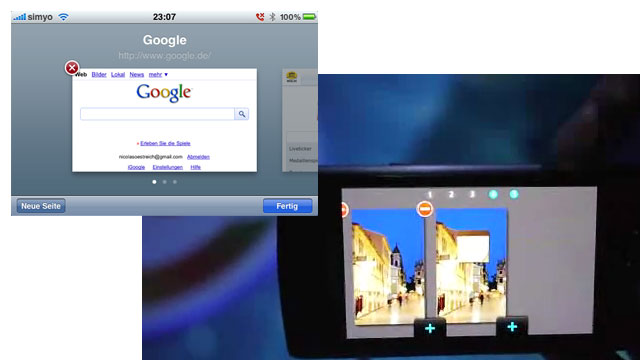The height and width of the screenshot is (360, 640).
Task: Open the Lokal link
Action: [118, 75]
